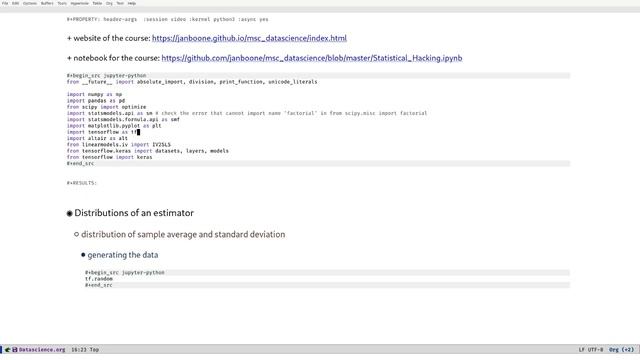Image resolution: width=640 pixels, height=360 pixels.
Task: Click the first '#+end_src' line
Action: 318,164
